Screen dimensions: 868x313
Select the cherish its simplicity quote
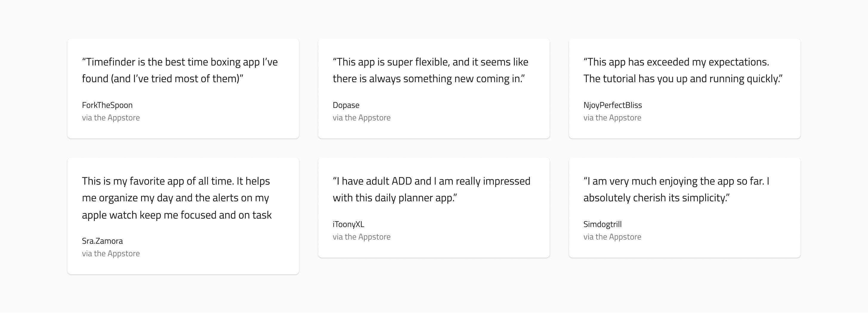click(x=677, y=189)
